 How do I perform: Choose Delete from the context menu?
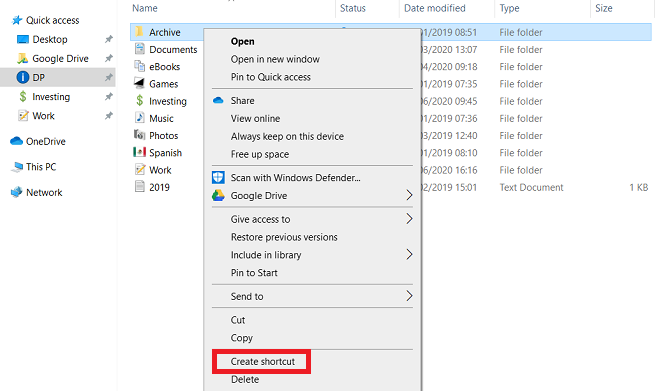click(245, 379)
